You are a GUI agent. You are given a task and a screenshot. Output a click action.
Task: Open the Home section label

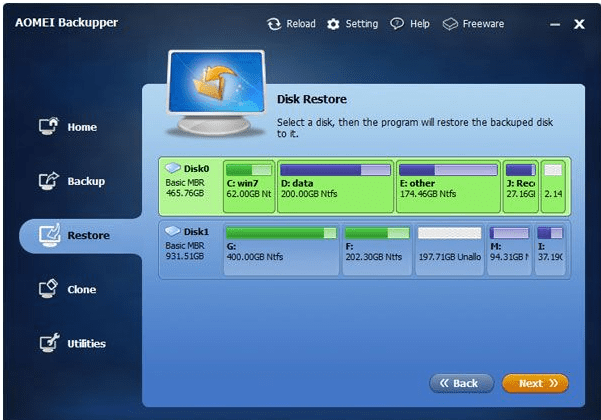(82, 127)
